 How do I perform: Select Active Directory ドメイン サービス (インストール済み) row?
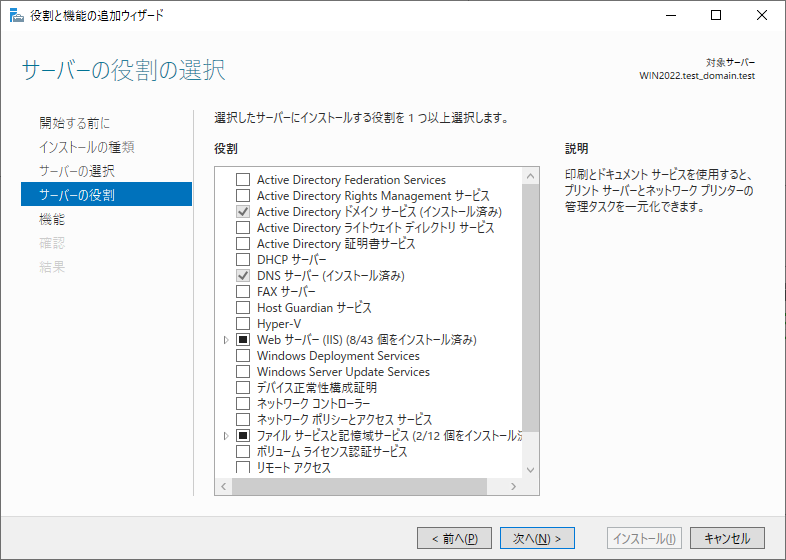pyautogui.click(x=379, y=212)
